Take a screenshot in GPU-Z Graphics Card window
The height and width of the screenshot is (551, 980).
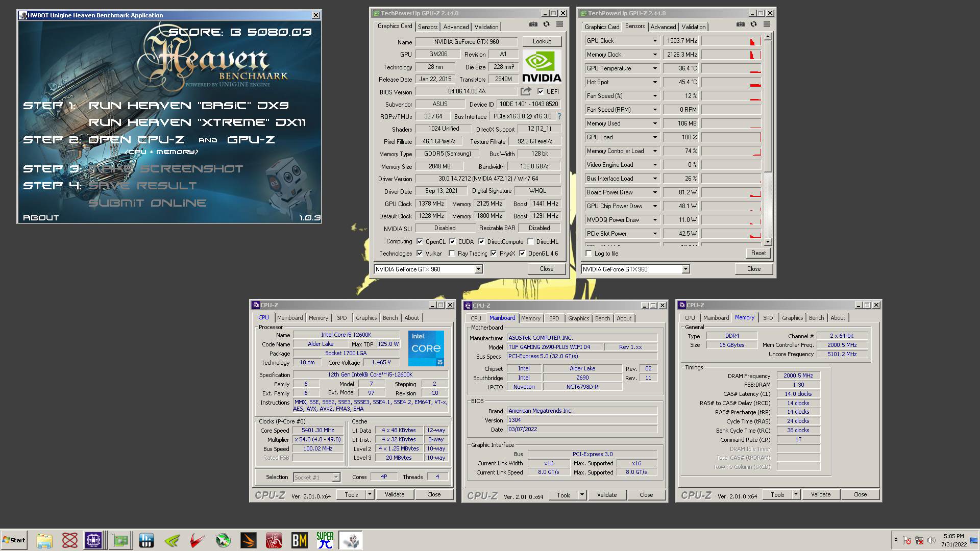click(x=533, y=24)
